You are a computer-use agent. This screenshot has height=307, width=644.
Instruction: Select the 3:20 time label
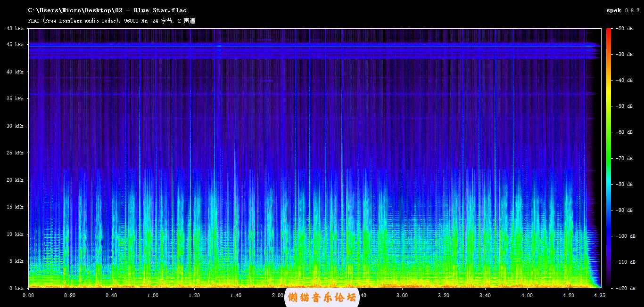tap(444, 295)
